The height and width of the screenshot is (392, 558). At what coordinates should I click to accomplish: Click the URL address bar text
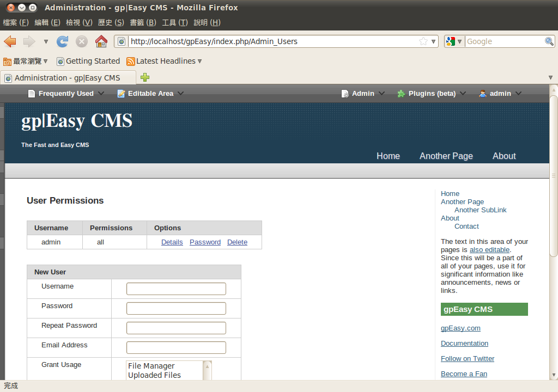[x=214, y=41]
